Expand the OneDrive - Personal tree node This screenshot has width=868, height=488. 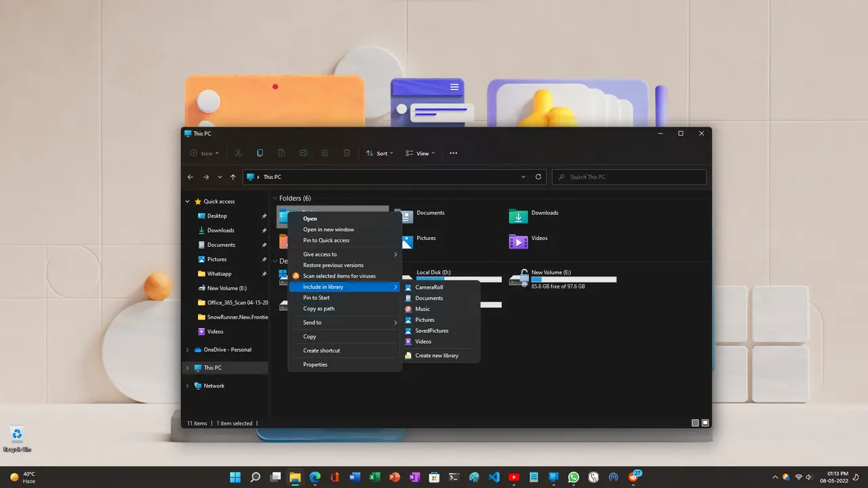(188, 350)
